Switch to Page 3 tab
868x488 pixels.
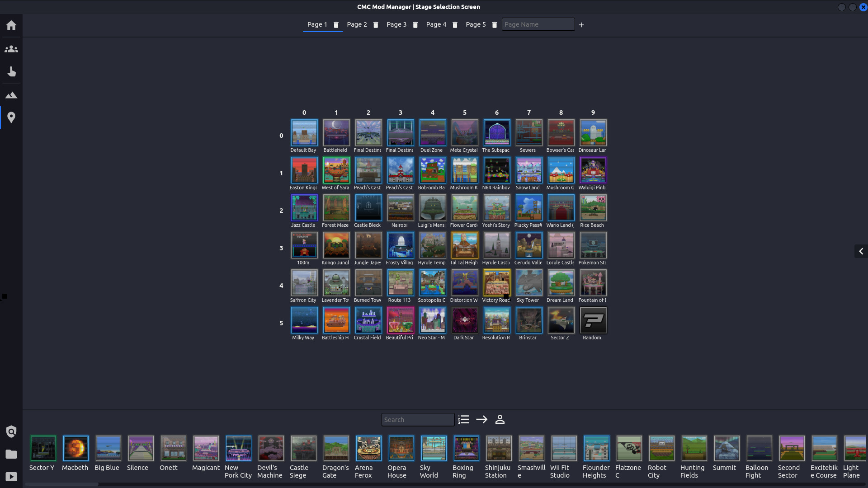(396, 24)
